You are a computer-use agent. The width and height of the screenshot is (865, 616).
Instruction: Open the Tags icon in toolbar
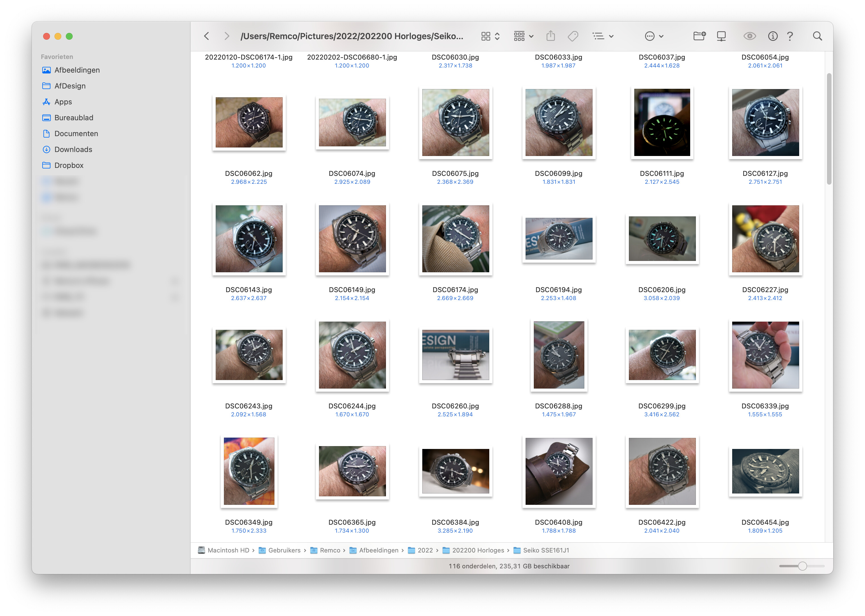(x=573, y=36)
